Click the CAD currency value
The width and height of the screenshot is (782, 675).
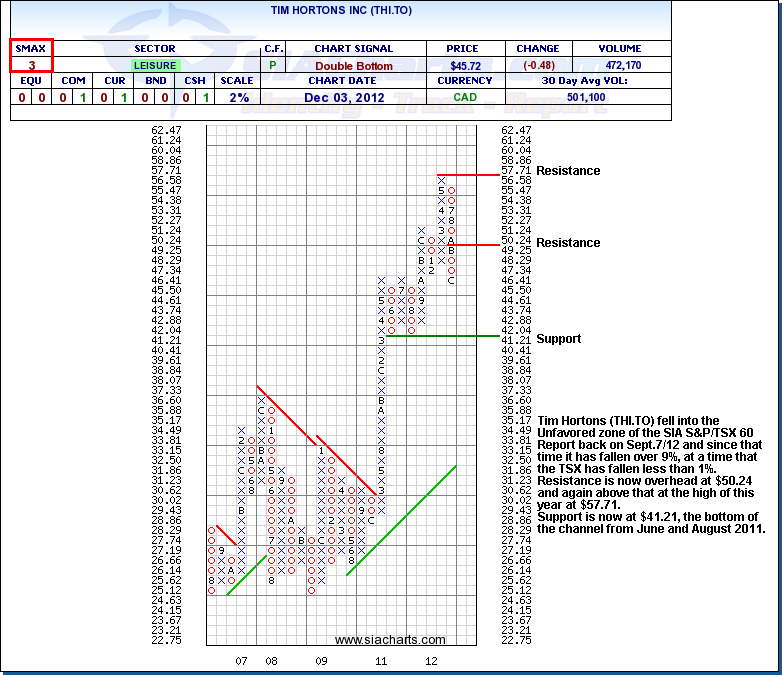point(466,97)
